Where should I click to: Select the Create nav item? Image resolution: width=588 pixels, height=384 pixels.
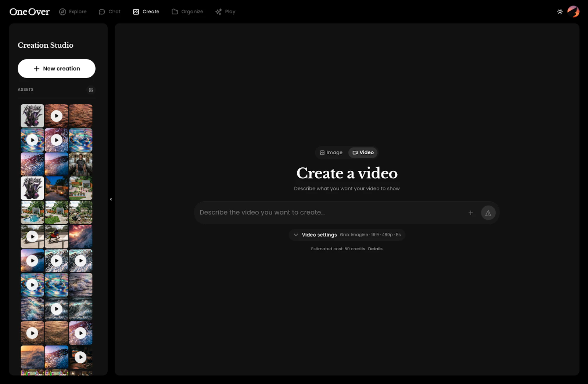[x=146, y=12]
